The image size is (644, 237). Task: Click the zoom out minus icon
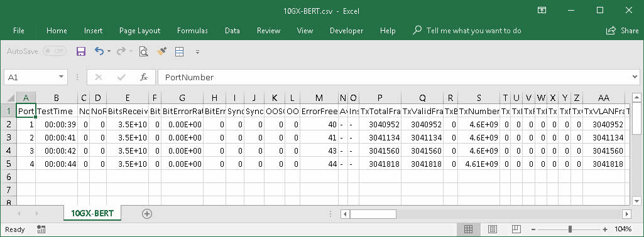(x=533, y=229)
